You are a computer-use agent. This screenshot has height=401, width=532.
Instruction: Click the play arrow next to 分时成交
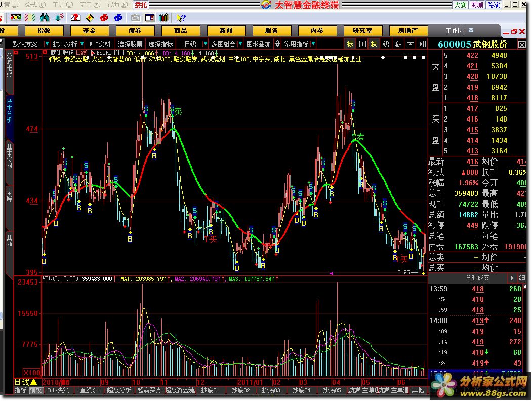click(x=512, y=278)
